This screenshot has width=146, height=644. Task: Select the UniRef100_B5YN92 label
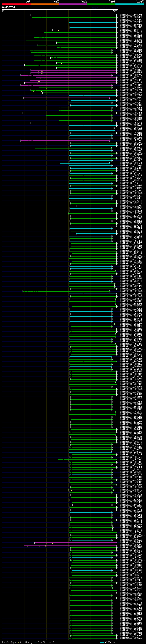tap(131, 25)
